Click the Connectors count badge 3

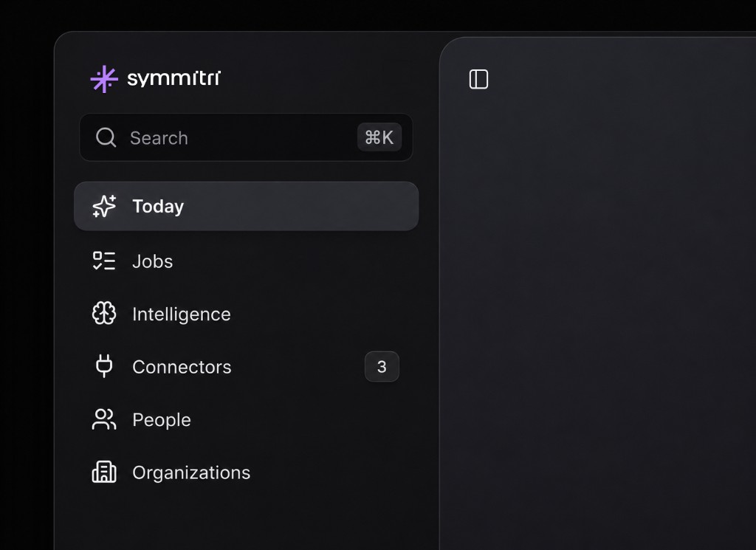pos(382,367)
